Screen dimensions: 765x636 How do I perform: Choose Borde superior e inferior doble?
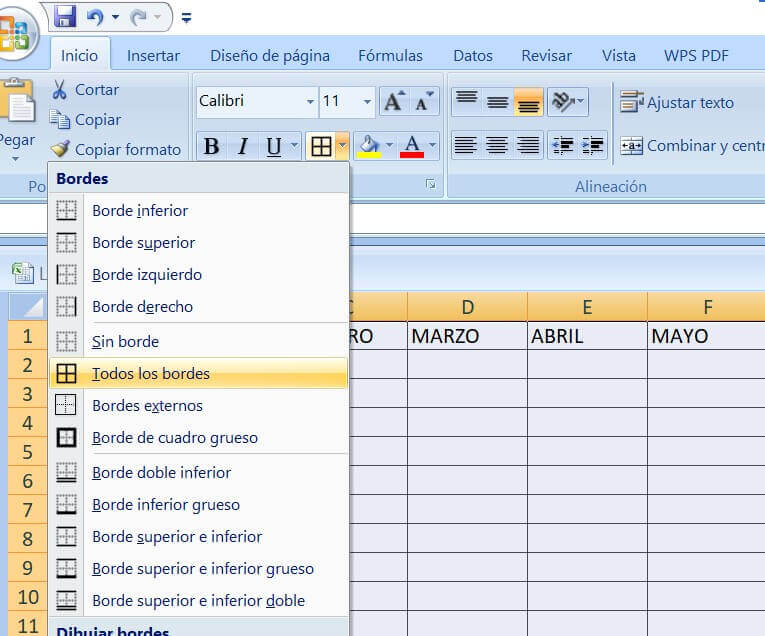point(199,600)
